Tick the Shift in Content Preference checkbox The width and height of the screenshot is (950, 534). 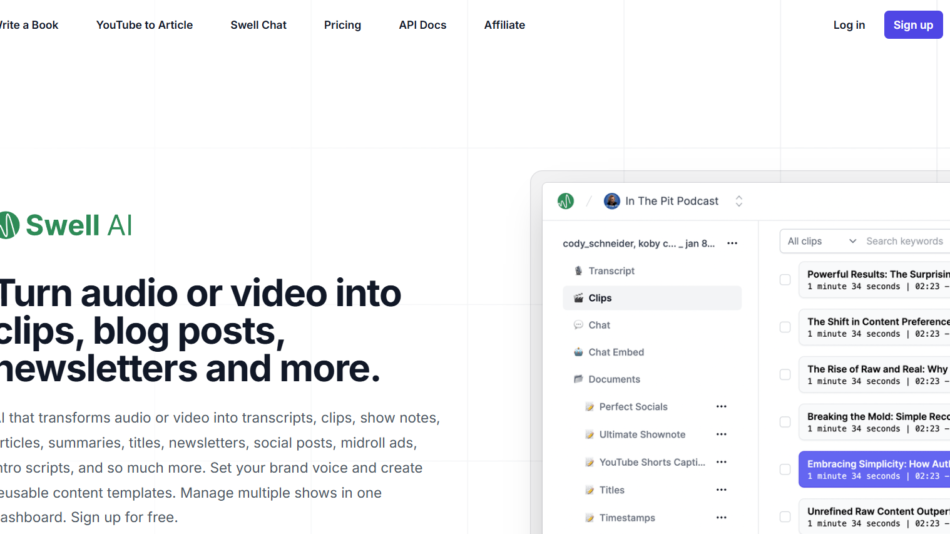tap(785, 327)
